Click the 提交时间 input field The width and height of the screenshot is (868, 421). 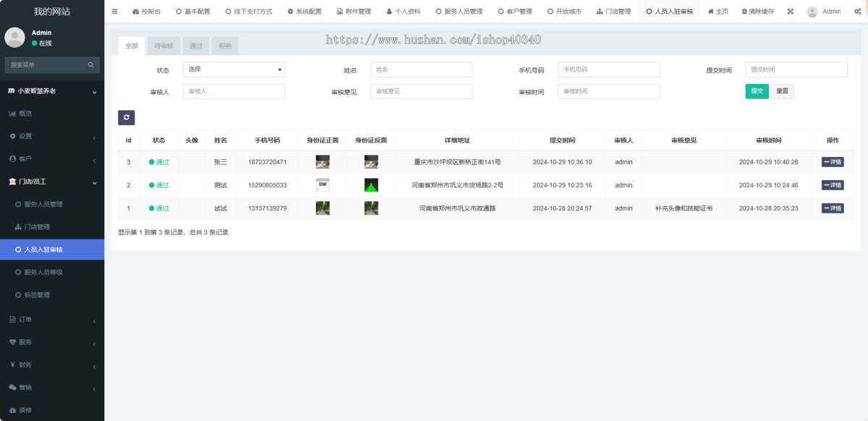coord(796,69)
